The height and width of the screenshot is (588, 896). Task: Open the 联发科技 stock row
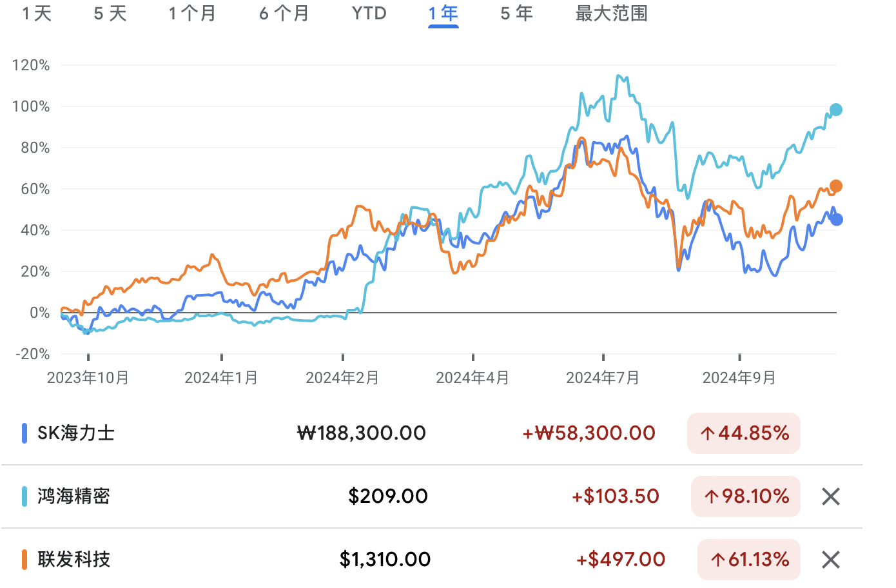(x=432, y=559)
